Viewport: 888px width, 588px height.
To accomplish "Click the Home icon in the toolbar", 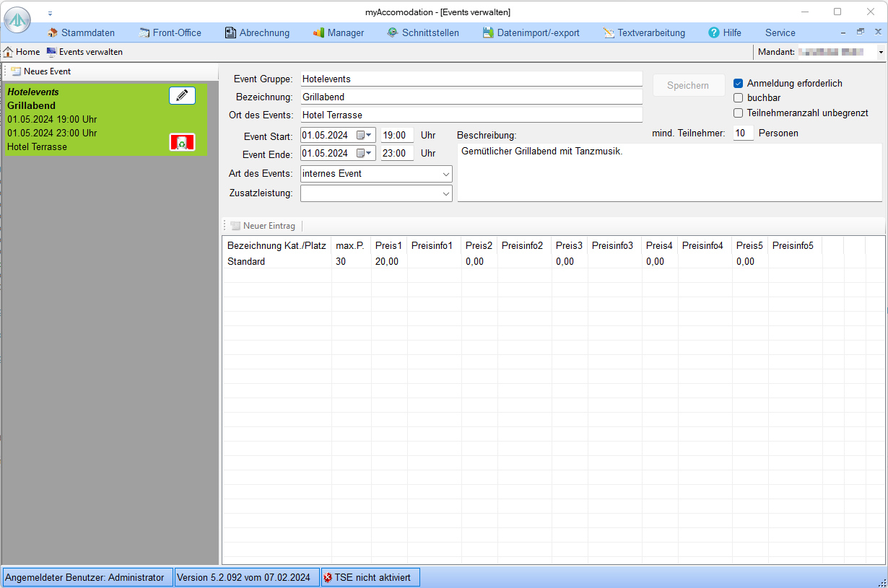I will 9,52.
